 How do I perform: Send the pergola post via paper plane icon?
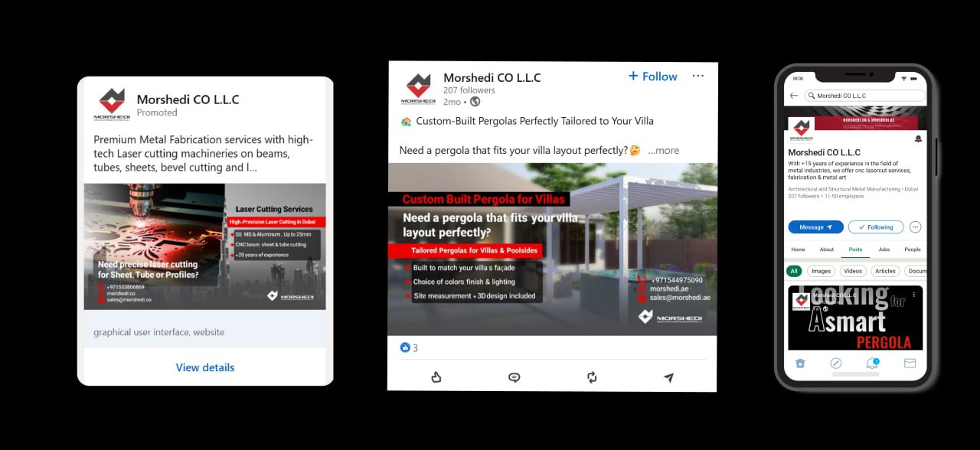point(668,377)
